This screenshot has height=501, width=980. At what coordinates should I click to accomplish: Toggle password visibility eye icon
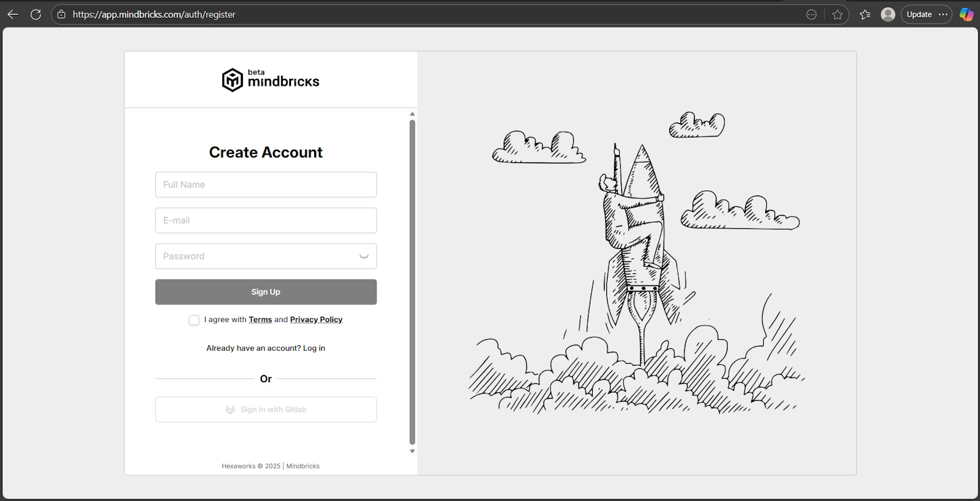[x=364, y=256]
